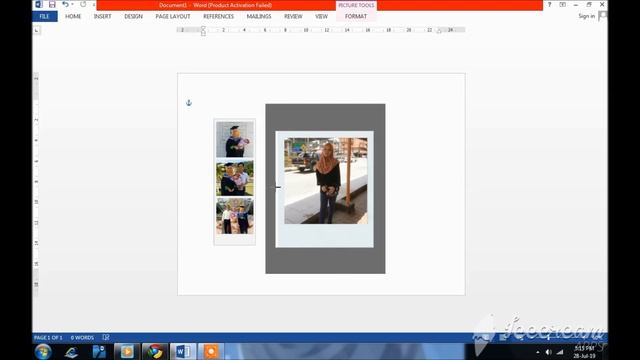
Task: Open the FILE tab
Action: coord(44,16)
